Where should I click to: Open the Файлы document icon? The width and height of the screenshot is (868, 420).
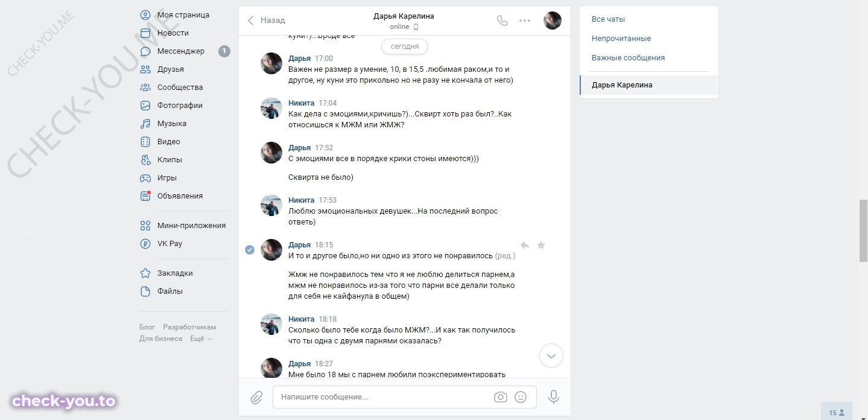(x=145, y=291)
